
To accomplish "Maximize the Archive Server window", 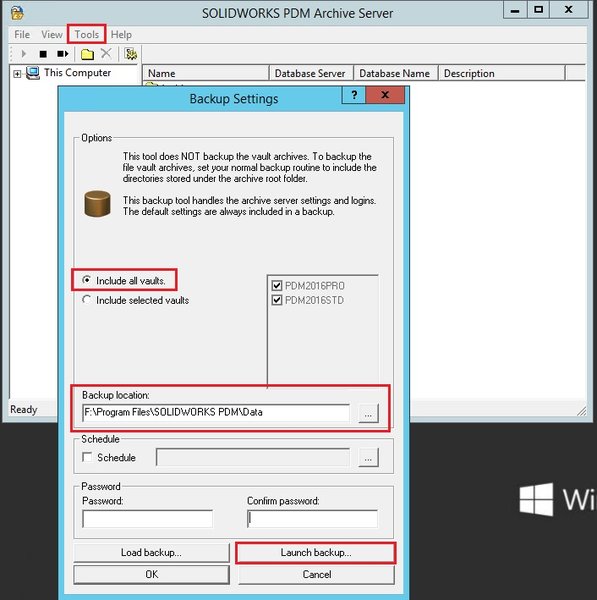I will click(538, 10).
